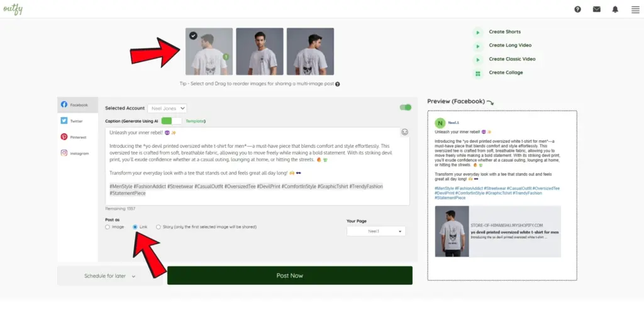This screenshot has height=316, width=644.
Task: Open the hamburger menu icon
Action: (x=635, y=10)
